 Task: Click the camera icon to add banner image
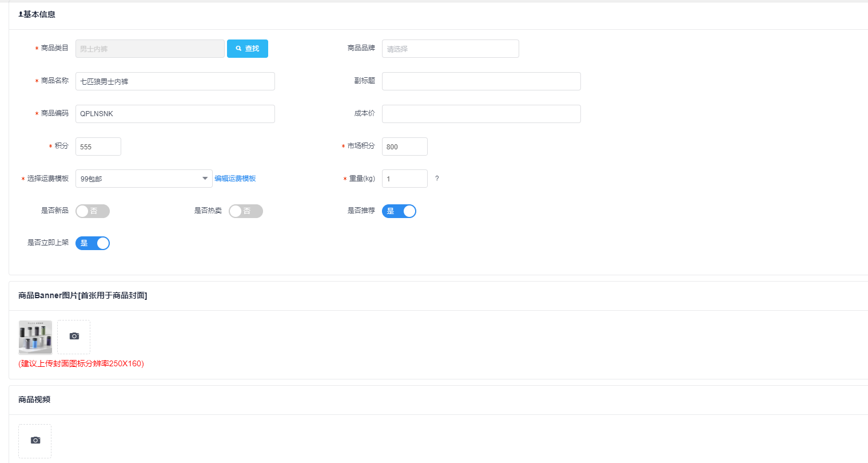[x=74, y=337]
